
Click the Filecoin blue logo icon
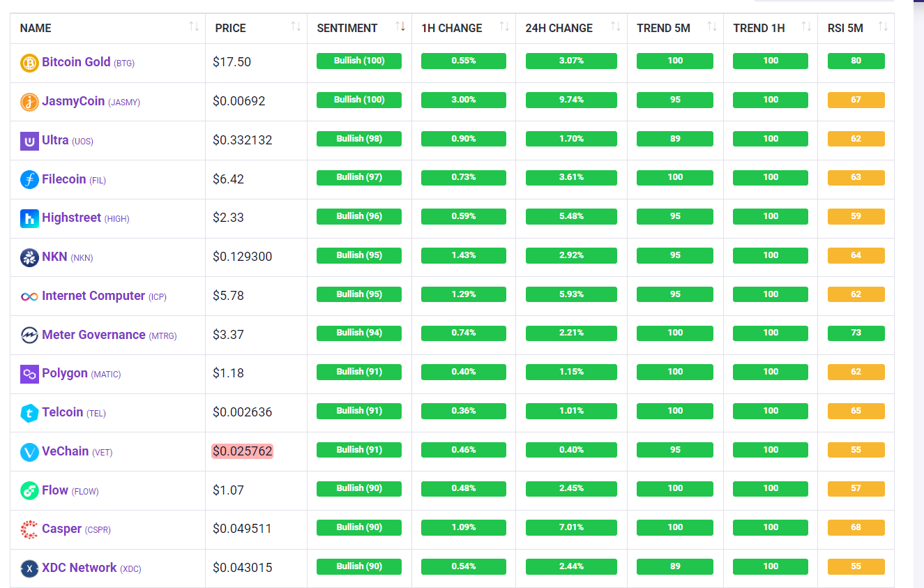[29, 179]
